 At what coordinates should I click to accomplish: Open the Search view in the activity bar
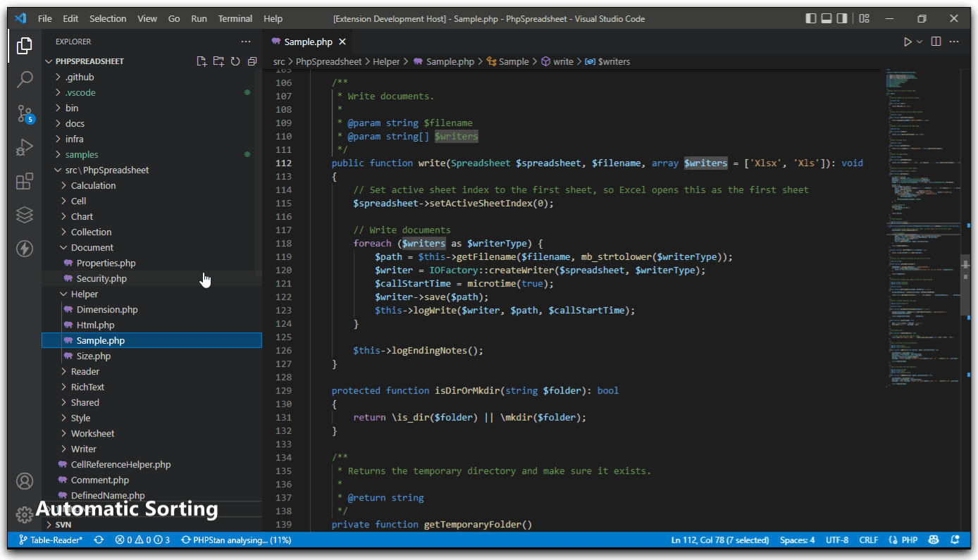point(25,79)
